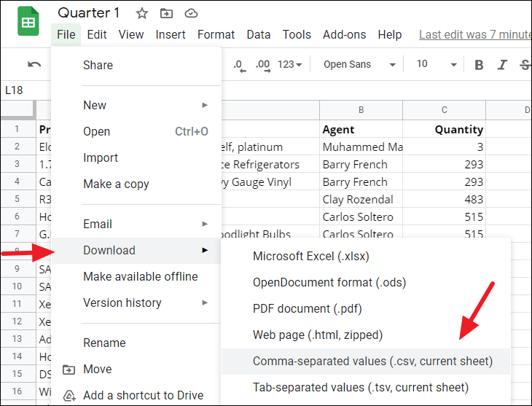Click the select-all corner box

click(18, 110)
